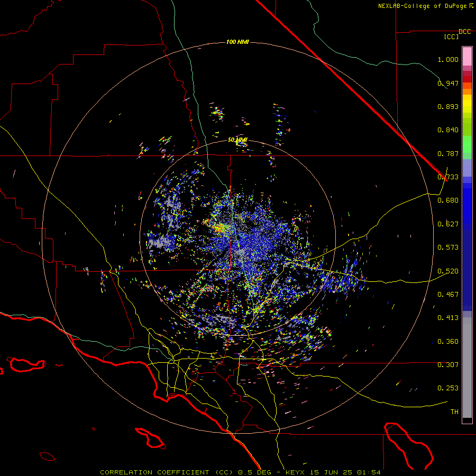
Task: Click the 0.5 DEG elevation text
Action: 255,472
